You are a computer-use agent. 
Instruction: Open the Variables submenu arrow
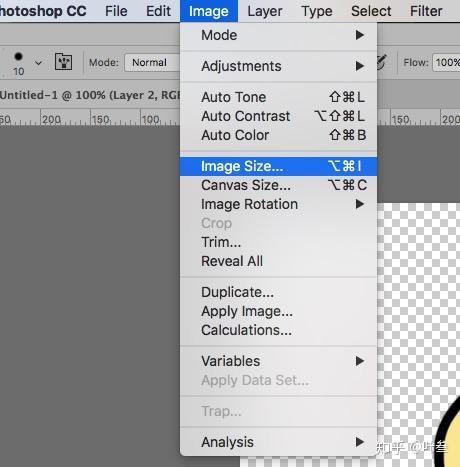coord(359,361)
